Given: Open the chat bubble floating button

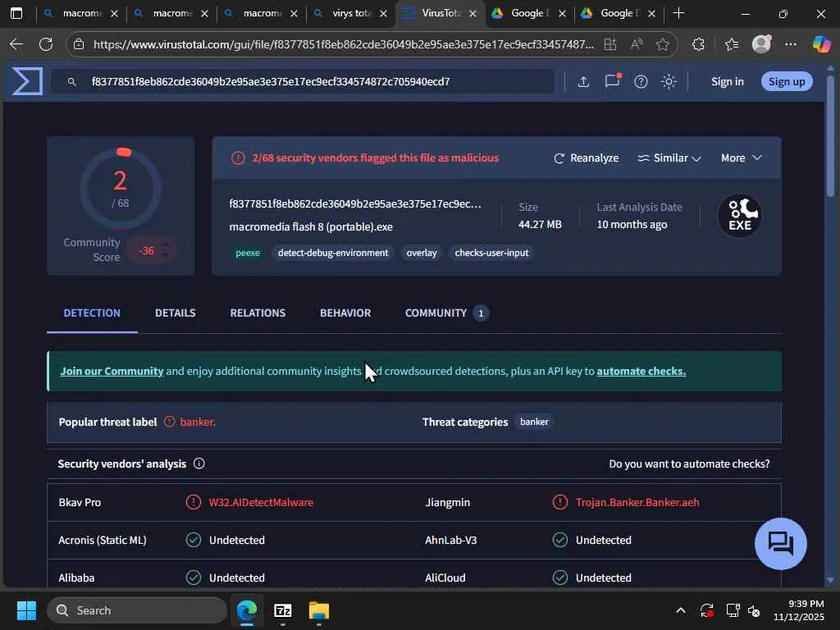Looking at the screenshot, I should [x=781, y=543].
